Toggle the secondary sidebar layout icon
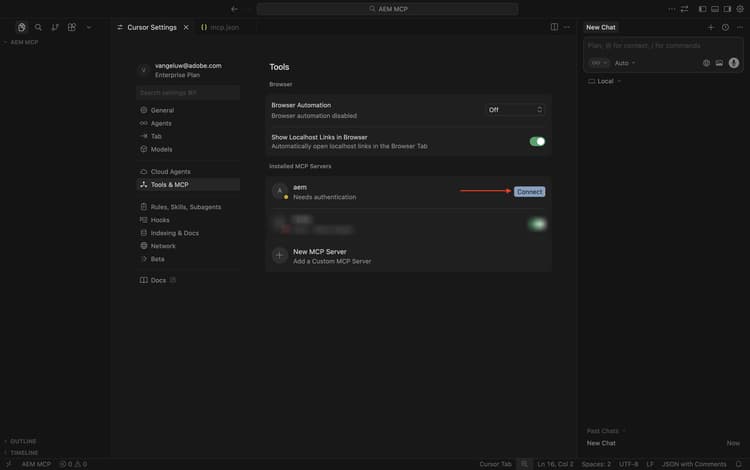The width and height of the screenshot is (750, 470). [x=727, y=9]
